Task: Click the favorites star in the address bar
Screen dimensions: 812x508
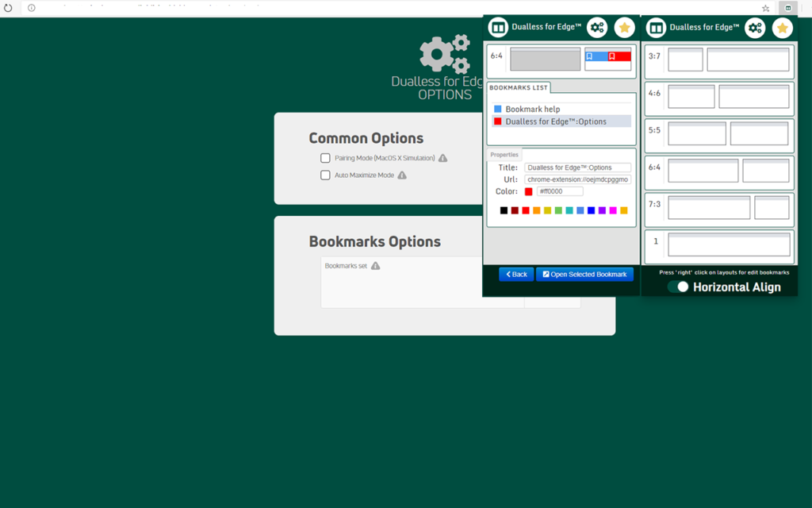Action: tap(765, 8)
